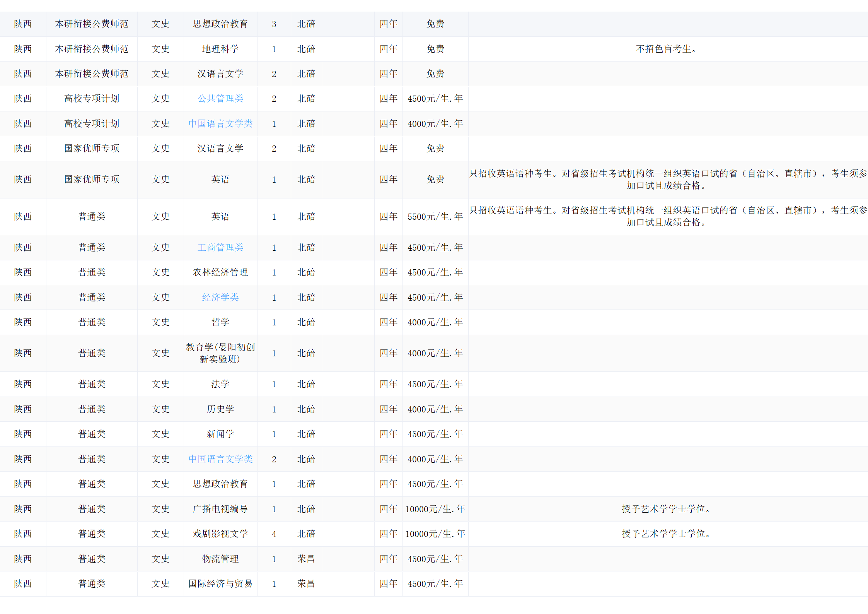Image resolution: width=868 pixels, height=614 pixels.
Task: Click the 法学 major cell
Action: pyautogui.click(x=220, y=384)
